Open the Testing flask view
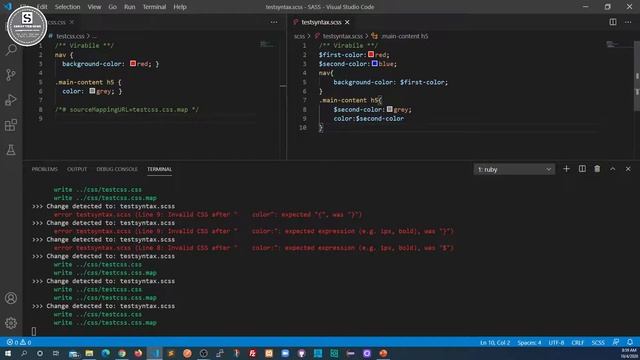The height and width of the screenshot is (360, 640). [11, 150]
